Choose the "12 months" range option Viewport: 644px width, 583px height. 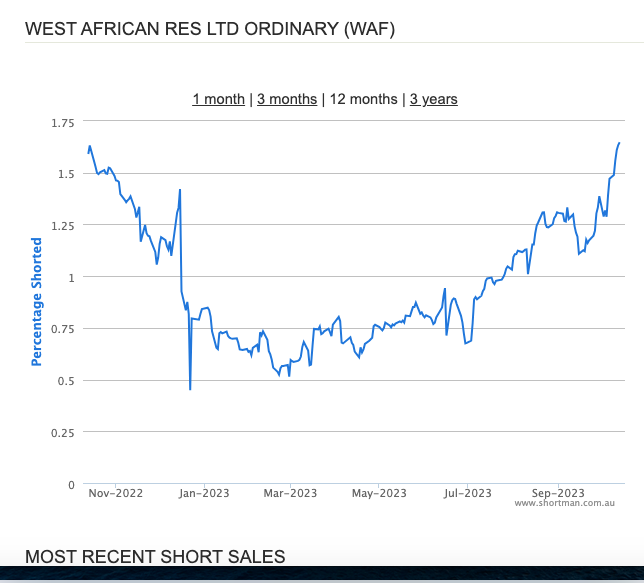[x=363, y=99]
